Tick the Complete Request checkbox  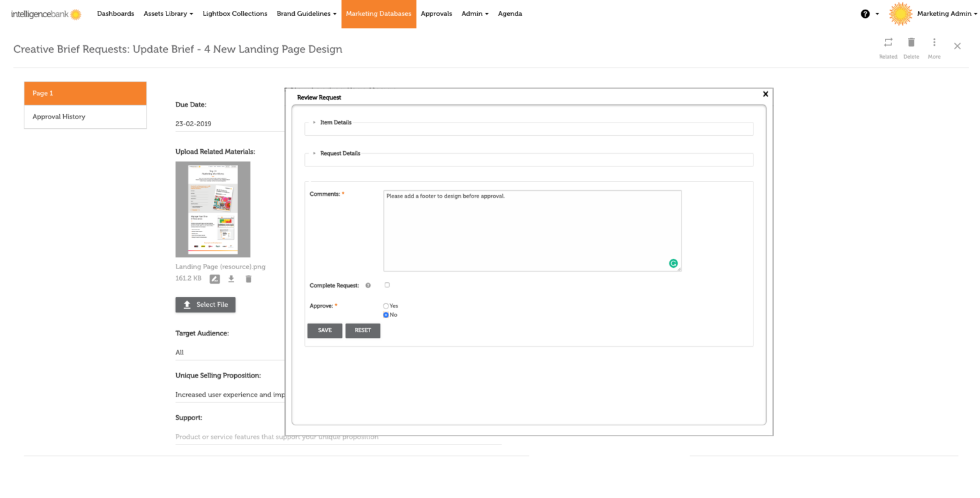[x=387, y=285]
